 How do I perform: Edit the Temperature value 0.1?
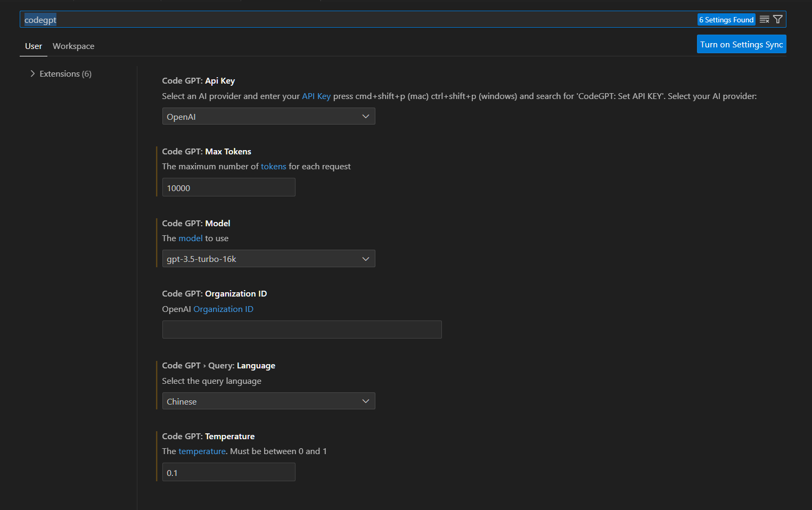click(x=228, y=472)
